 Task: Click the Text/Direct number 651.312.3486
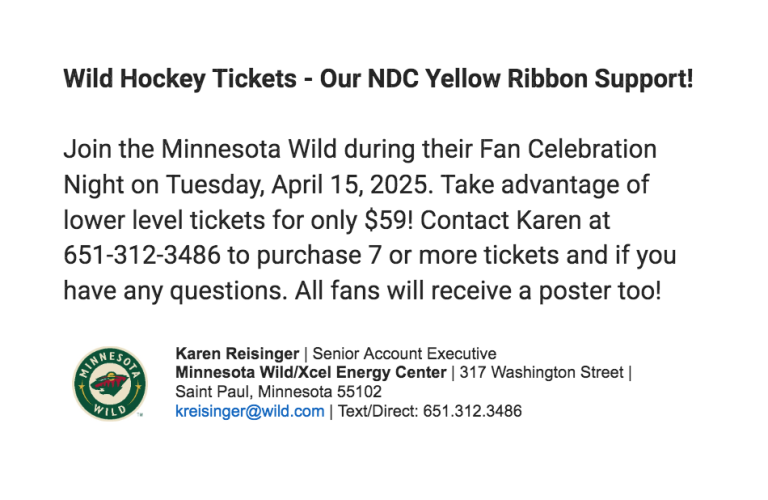point(472,411)
